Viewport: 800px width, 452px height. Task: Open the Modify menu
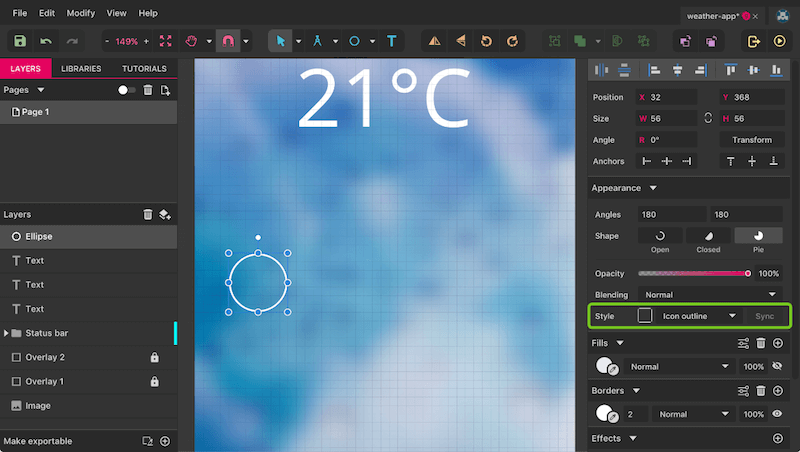[x=80, y=13]
